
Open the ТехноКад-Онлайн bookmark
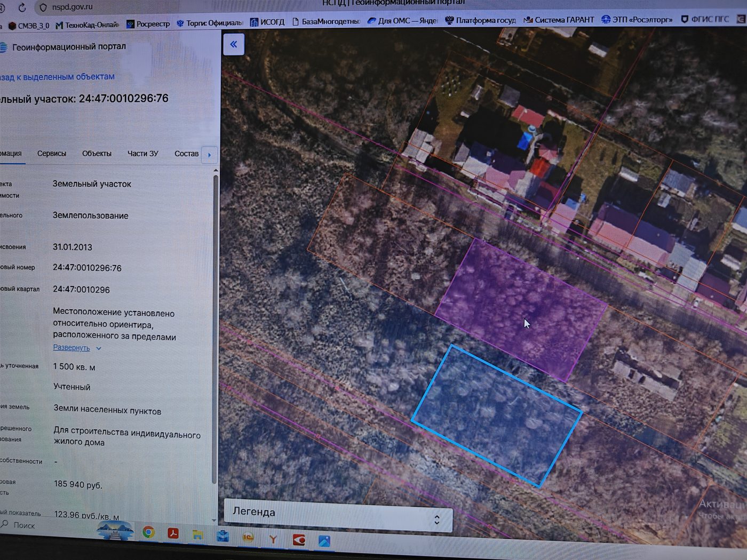click(88, 25)
